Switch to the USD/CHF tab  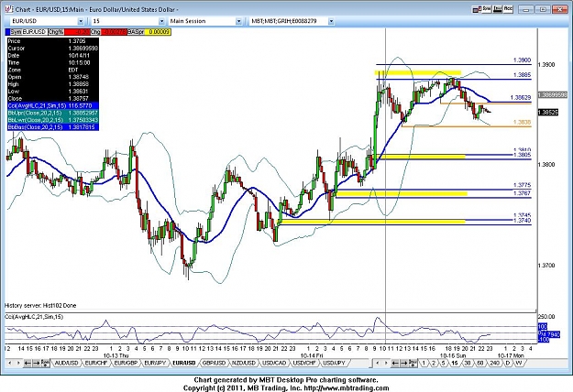[304, 364]
